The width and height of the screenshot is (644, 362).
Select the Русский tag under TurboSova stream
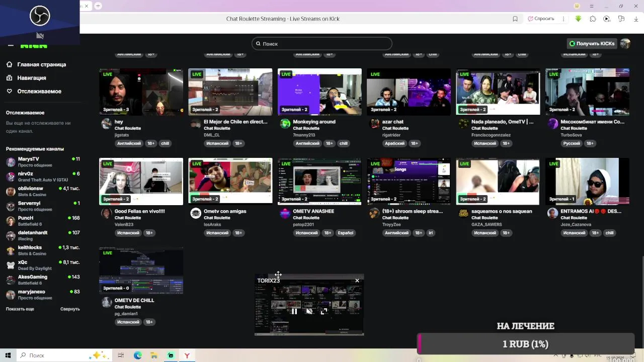(x=572, y=143)
